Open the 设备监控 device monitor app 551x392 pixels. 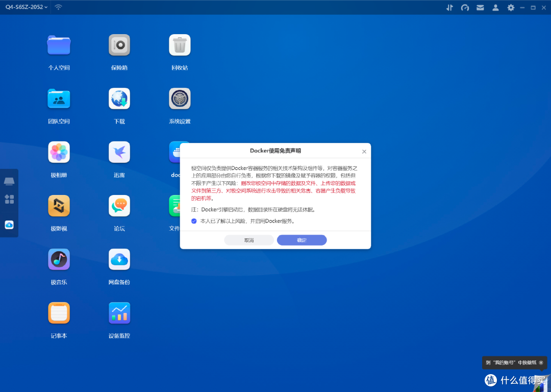119,313
